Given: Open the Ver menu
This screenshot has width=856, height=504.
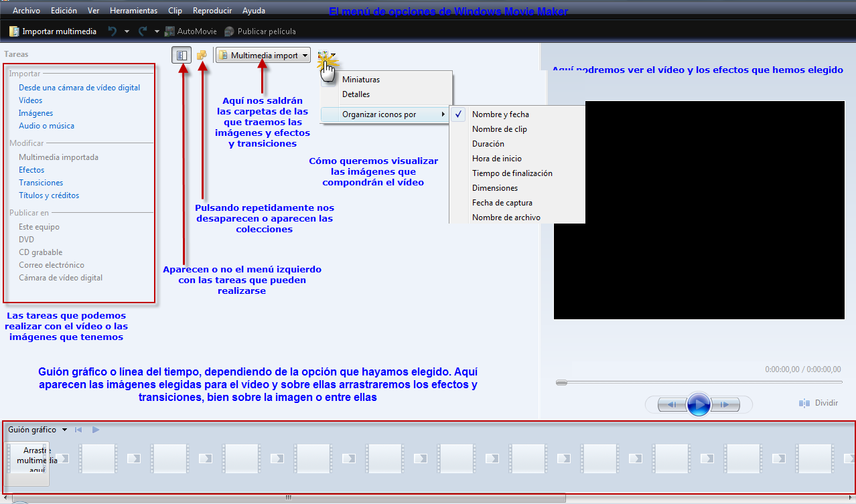Looking at the screenshot, I should click(94, 11).
